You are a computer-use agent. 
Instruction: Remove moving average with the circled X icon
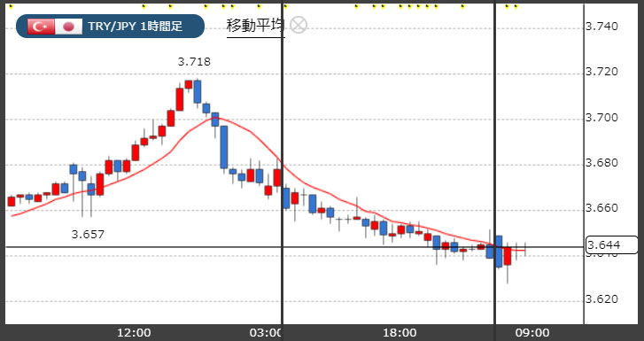tap(299, 25)
